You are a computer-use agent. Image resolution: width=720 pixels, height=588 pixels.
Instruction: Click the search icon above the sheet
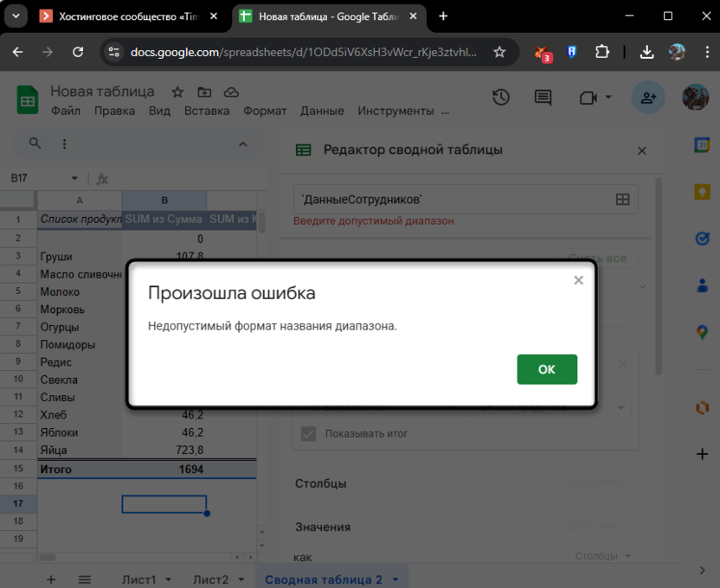(35, 144)
